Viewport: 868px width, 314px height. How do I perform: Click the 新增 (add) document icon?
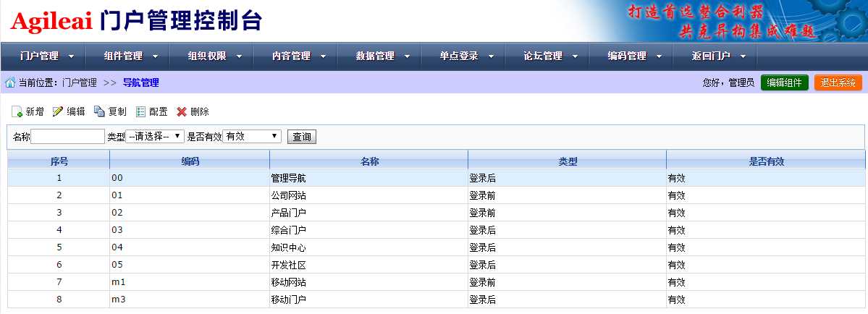(17, 111)
